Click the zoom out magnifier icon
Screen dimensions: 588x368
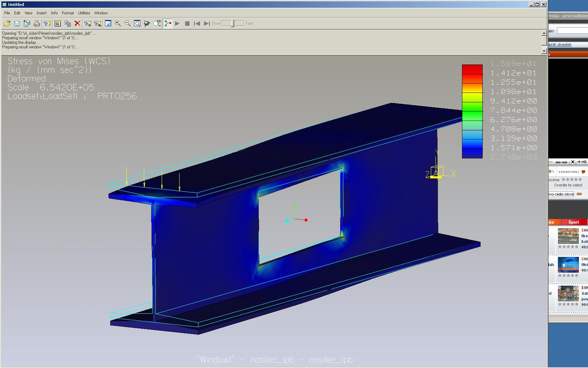128,23
